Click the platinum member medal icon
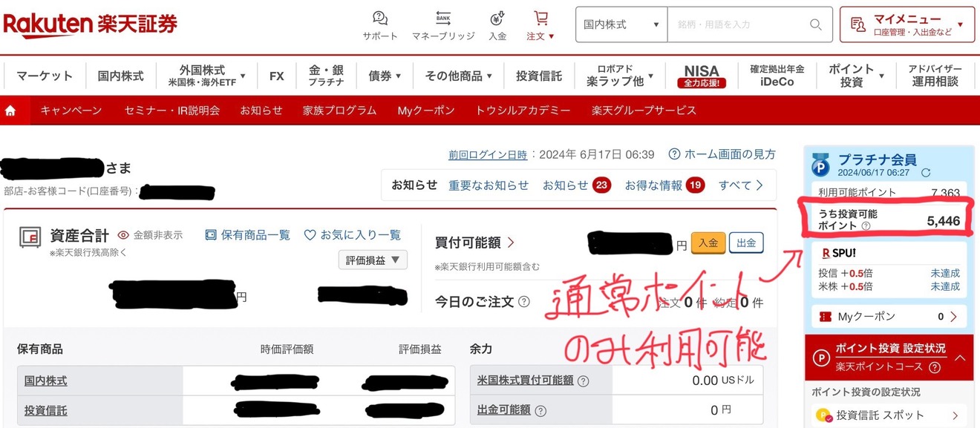980x428 pixels. (821, 165)
